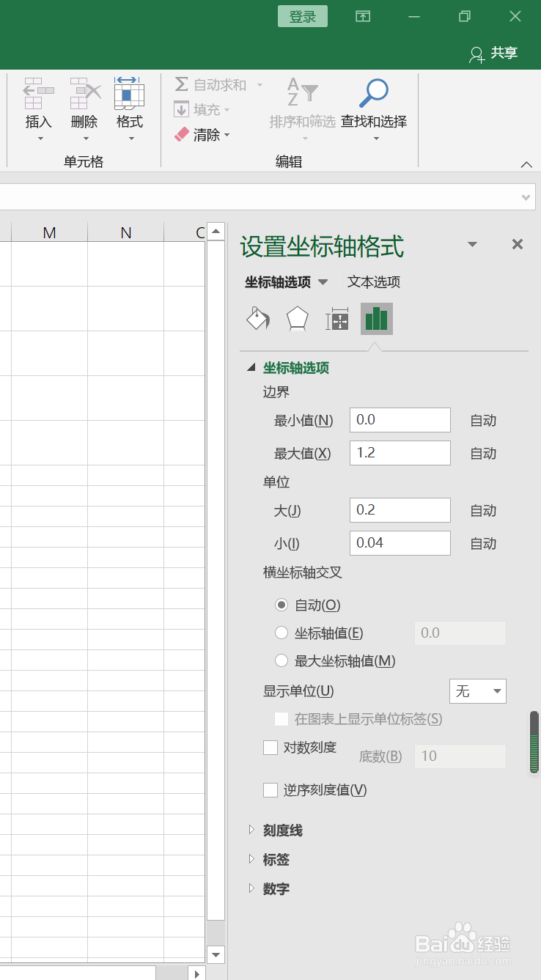Click the 最小值(N) input field
Viewport: 541px width, 980px height.
pyautogui.click(x=400, y=420)
